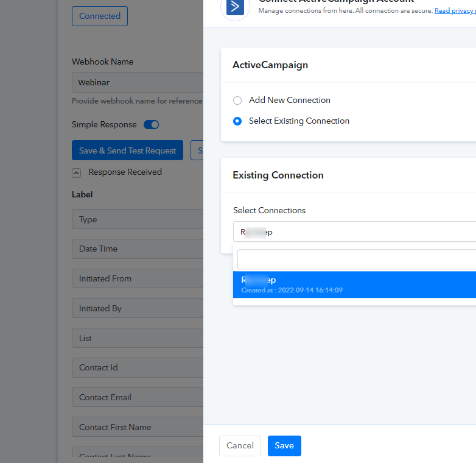
Task: Click the ActiveCampaign app logo icon
Action: [x=235, y=7]
